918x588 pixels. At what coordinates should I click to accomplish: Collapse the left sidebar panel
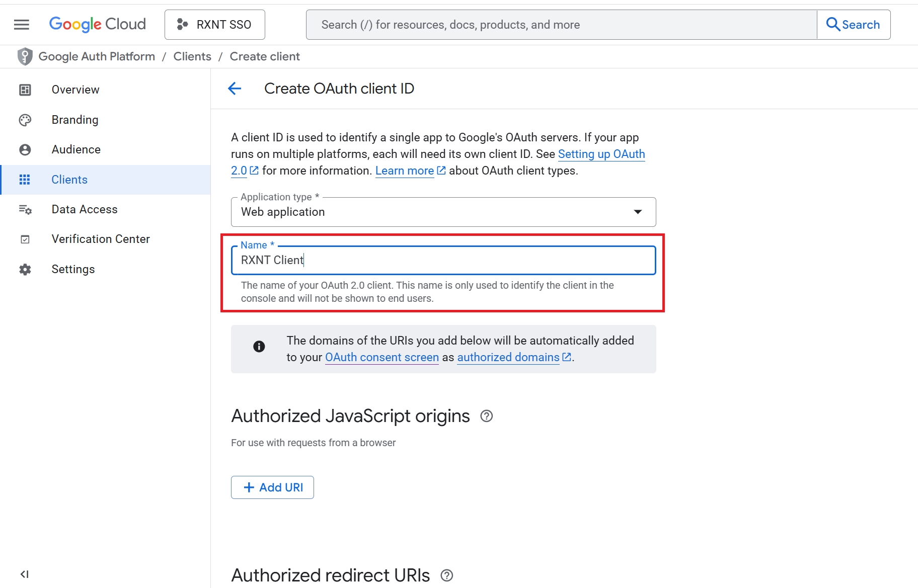pos(24,574)
